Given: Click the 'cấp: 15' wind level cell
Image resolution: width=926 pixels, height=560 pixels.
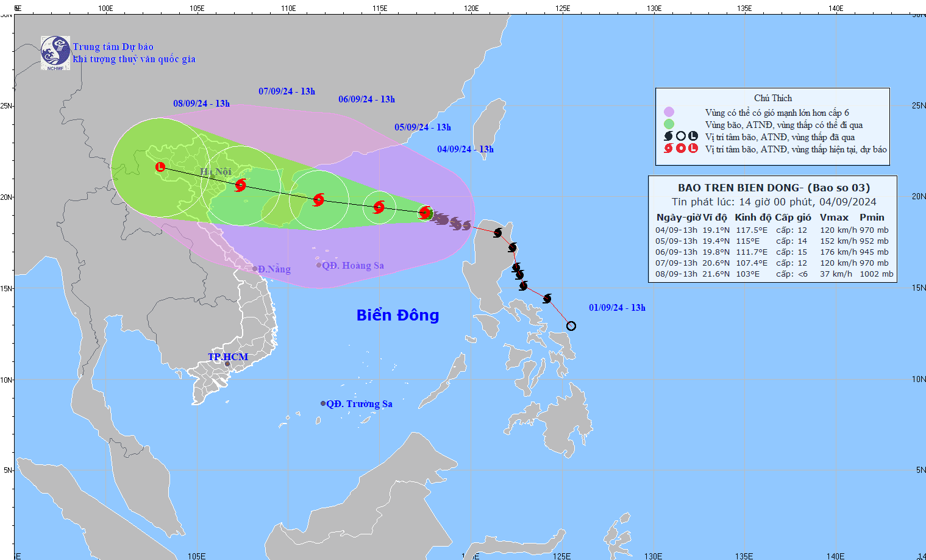Looking at the screenshot, I should [791, 252].
